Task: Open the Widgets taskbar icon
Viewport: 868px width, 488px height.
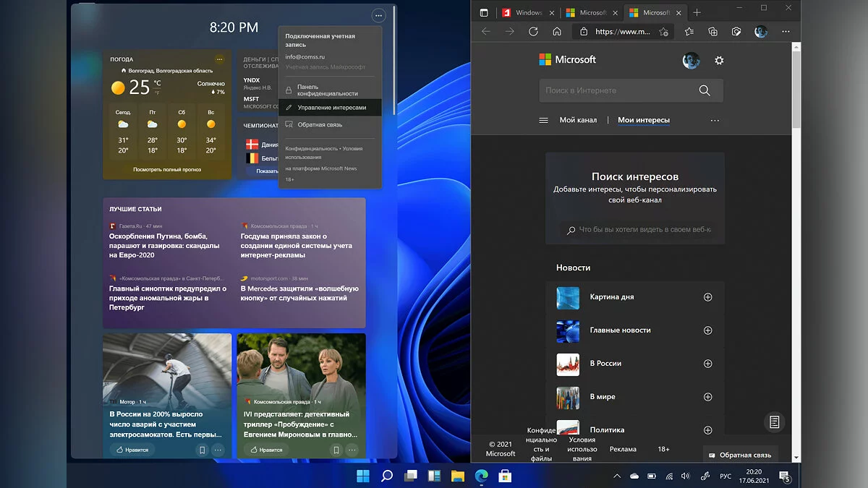Action: [x=434, y=476]
